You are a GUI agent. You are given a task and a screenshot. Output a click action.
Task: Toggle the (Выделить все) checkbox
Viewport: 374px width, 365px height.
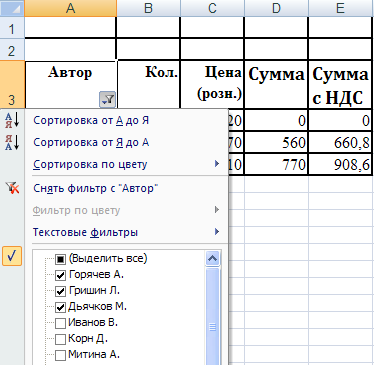pos(60,259)
